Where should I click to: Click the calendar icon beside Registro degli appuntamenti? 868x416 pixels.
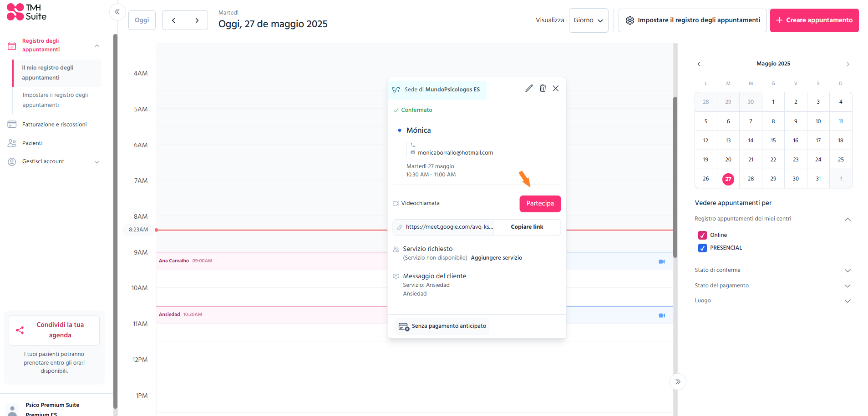tap(12, 46)
